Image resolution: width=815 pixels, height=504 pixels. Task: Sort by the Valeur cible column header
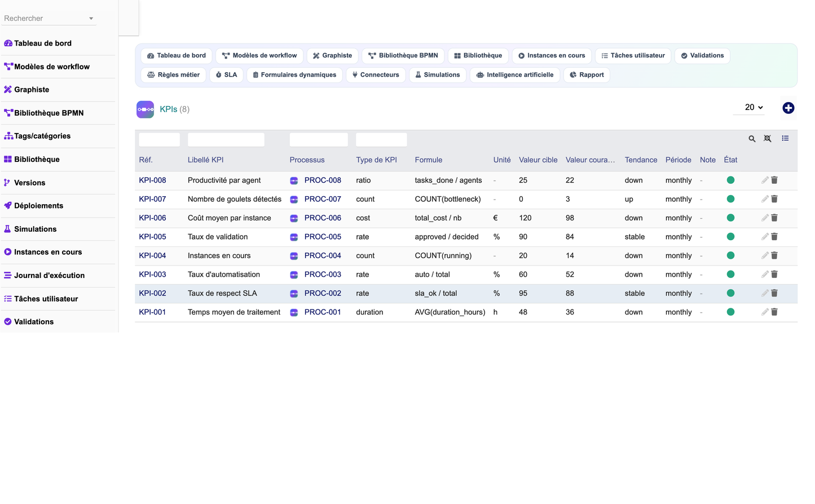(538, 160)
